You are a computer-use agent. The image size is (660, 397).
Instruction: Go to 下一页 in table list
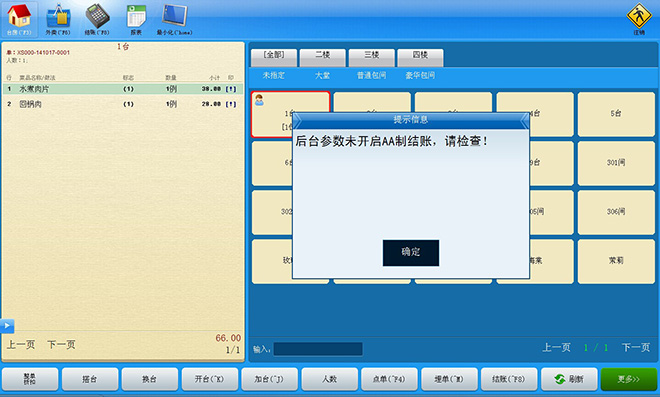click(x=636, y=347)
